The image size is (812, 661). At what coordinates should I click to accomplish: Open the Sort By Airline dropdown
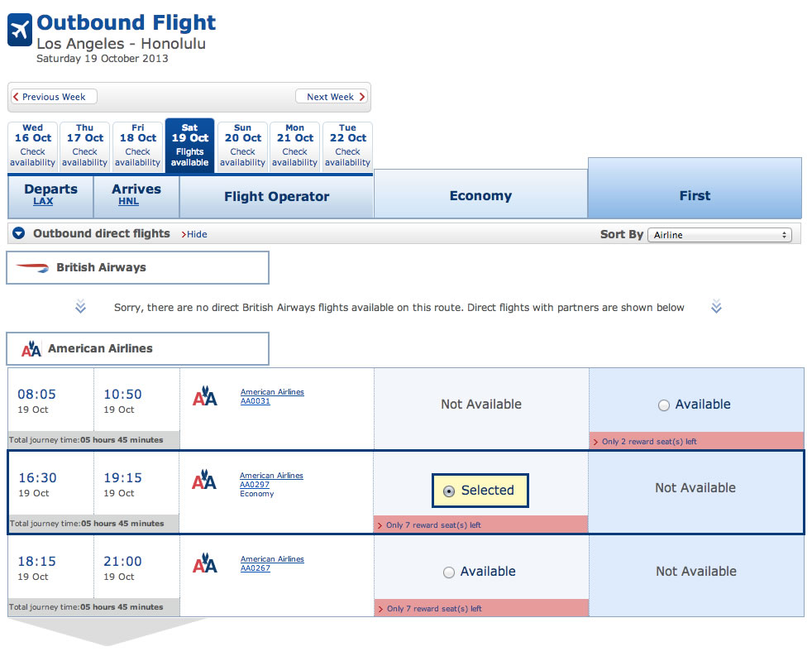point(719,235)
